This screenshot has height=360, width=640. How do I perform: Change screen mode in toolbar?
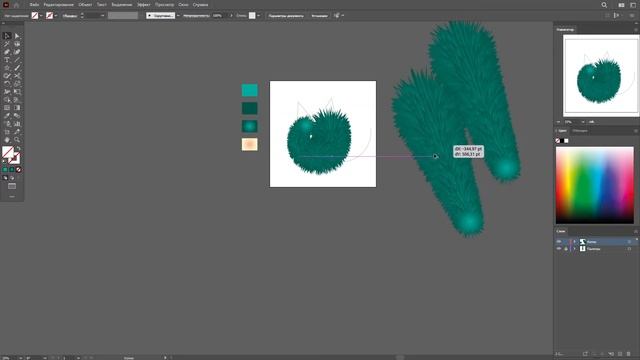(x=12, y=187)
